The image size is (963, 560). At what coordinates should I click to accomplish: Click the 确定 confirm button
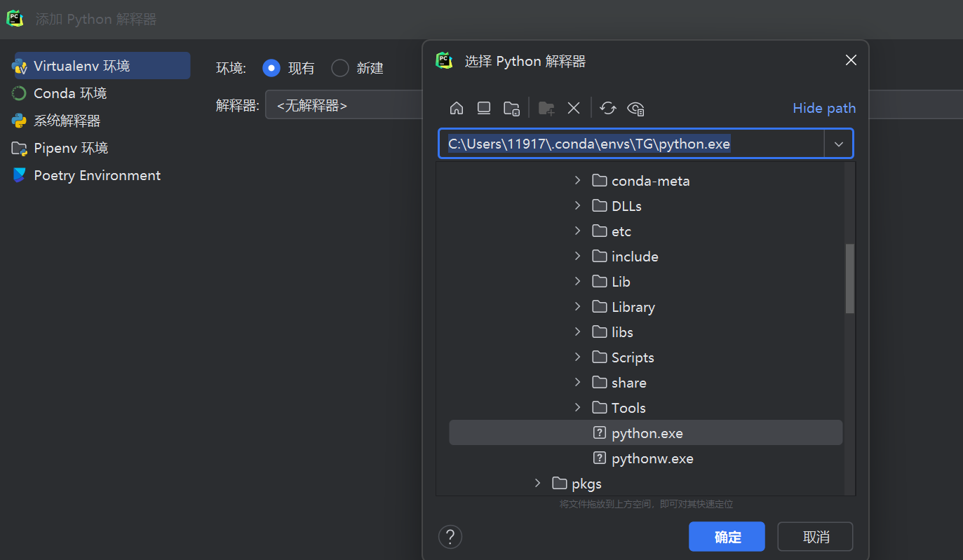click(x=727, y=537)
